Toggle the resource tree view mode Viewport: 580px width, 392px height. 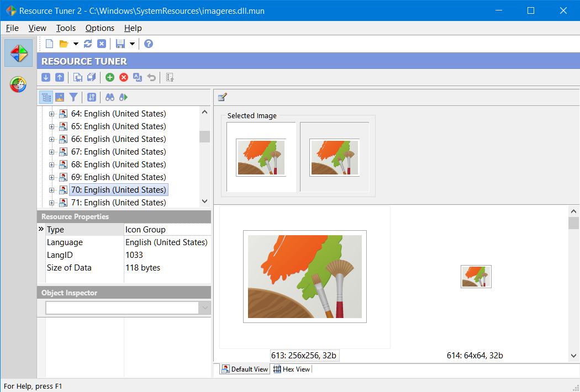pos(46,97)
